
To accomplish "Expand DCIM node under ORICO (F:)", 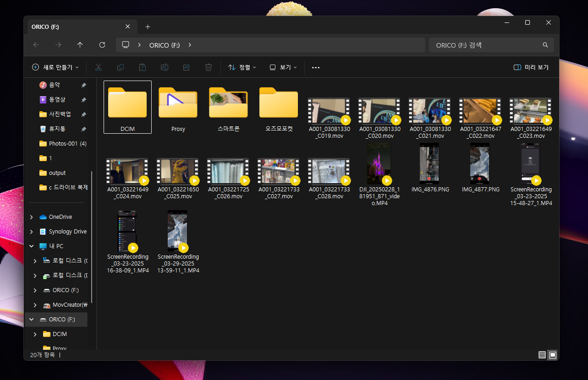I will click(35, 334).
